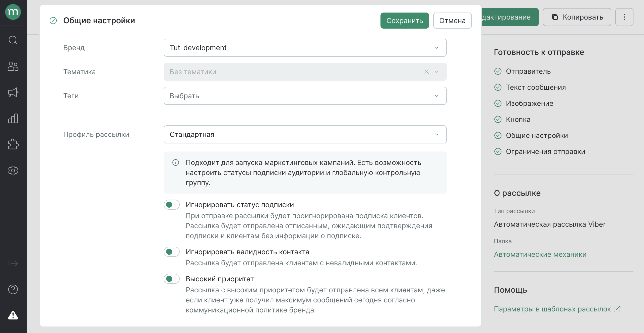Viewport: 644px width, 333px height.
Task: Click the Игнорировать валидность контакта label
Action: [x=247, y=252]
